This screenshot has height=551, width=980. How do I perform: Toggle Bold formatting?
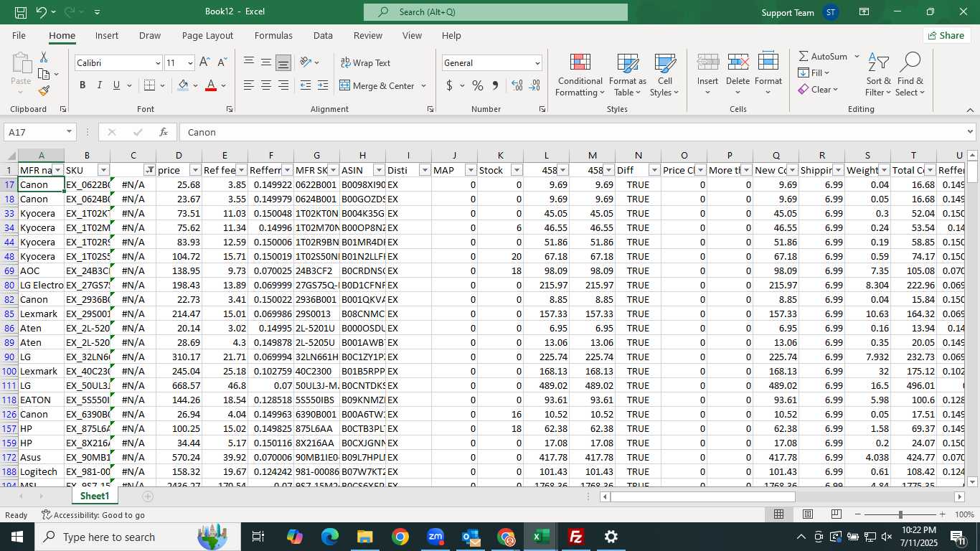(83, 85)
